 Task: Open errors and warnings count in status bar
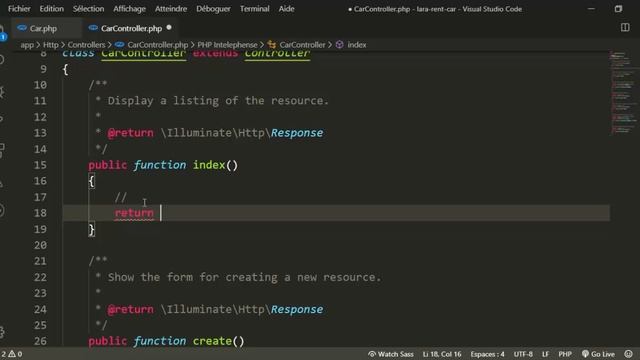(x=11, y=354)
